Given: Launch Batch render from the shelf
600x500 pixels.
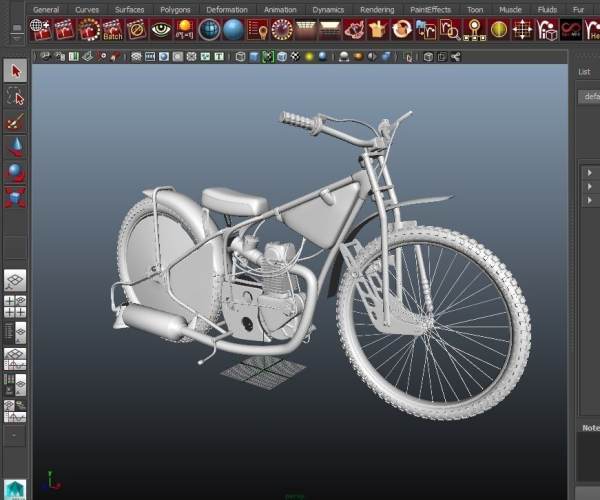Looking at the screenshot, I should click(112, 30).
